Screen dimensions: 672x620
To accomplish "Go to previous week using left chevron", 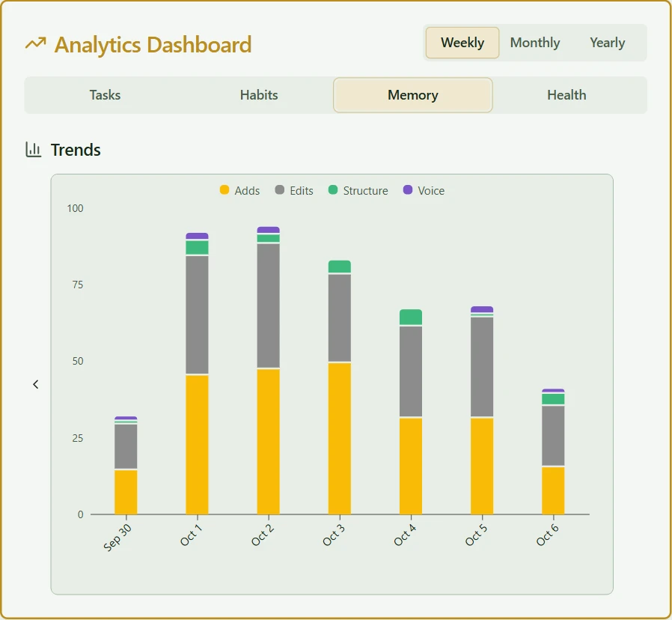I will [x=36, y=385].
